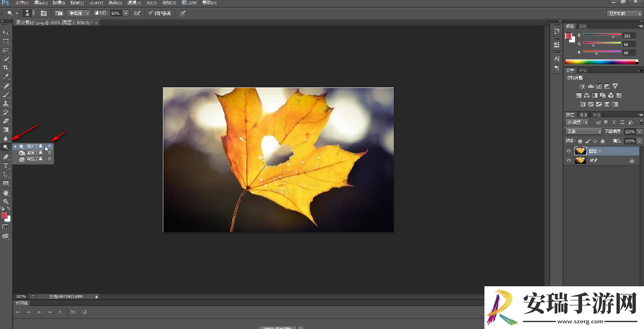Click the R color slider
Image resolution: width=644 pixels, height=329 pixels.
pyautogui.click(x=602, y=34)
